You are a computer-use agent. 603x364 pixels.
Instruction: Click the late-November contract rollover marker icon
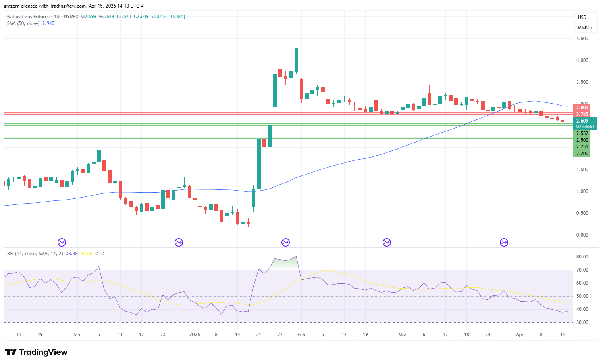[x=62, y=242]
